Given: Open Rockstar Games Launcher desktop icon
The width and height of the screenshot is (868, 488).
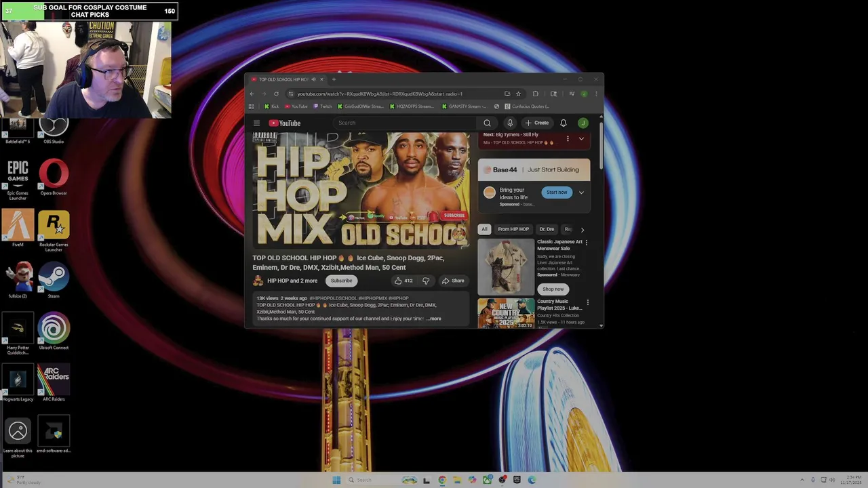Looking at the screenshot, I should pyautogui.click(x=54, y=232).
